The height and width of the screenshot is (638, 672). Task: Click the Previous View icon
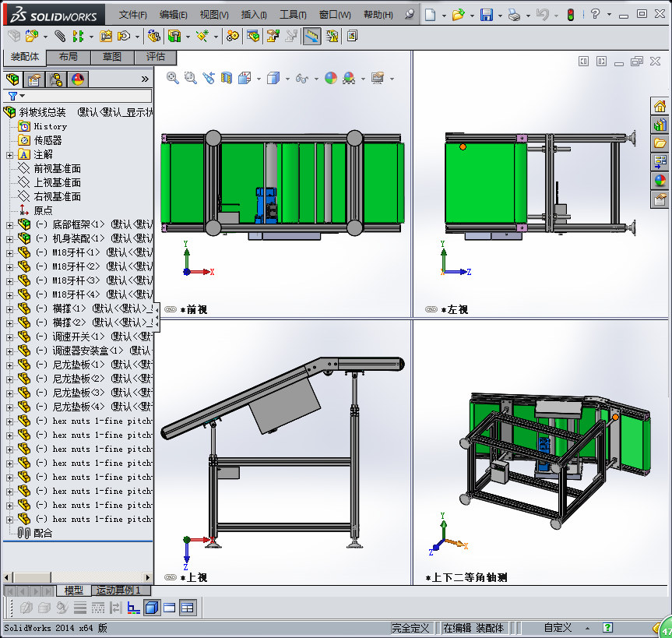click(x=209, y=78)
